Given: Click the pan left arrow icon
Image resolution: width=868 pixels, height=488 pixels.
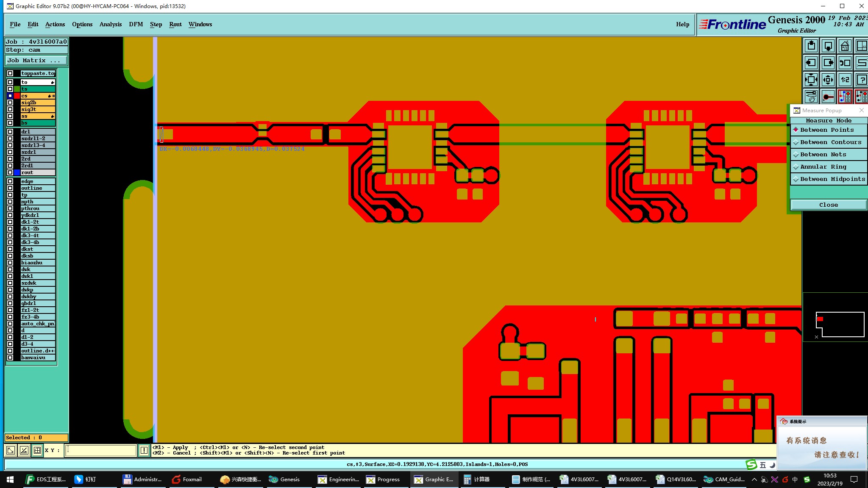Looking at the screenshot, I should pos(811,63).
